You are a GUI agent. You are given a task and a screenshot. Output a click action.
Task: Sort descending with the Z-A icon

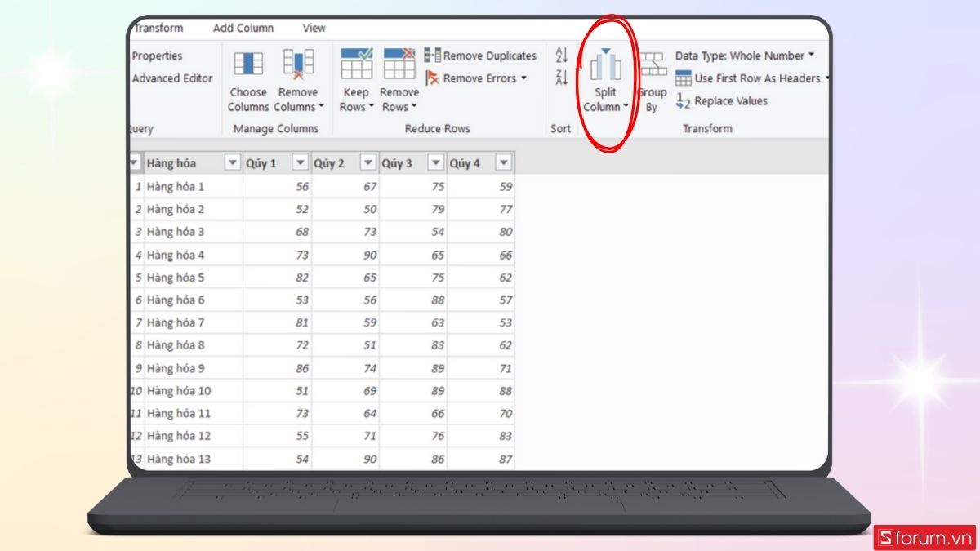click(x=561, y=78)
